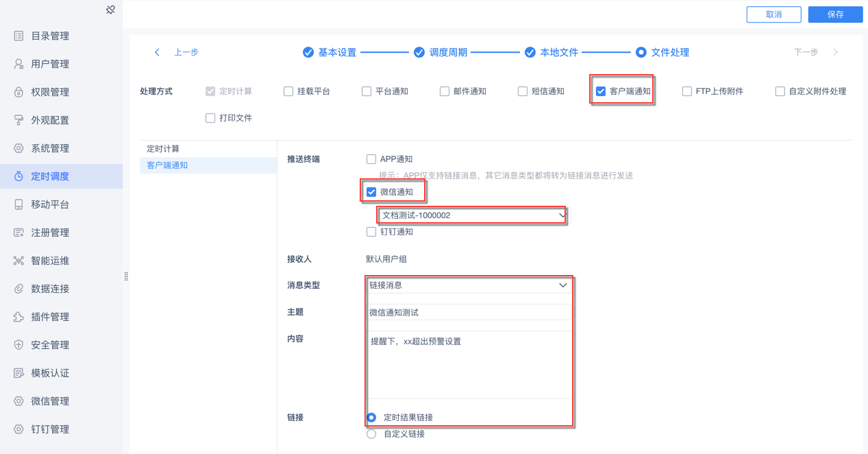Click the 插件管理 puzzle icon
Viewport: 868px width, 454px height.
click(18, 317)
